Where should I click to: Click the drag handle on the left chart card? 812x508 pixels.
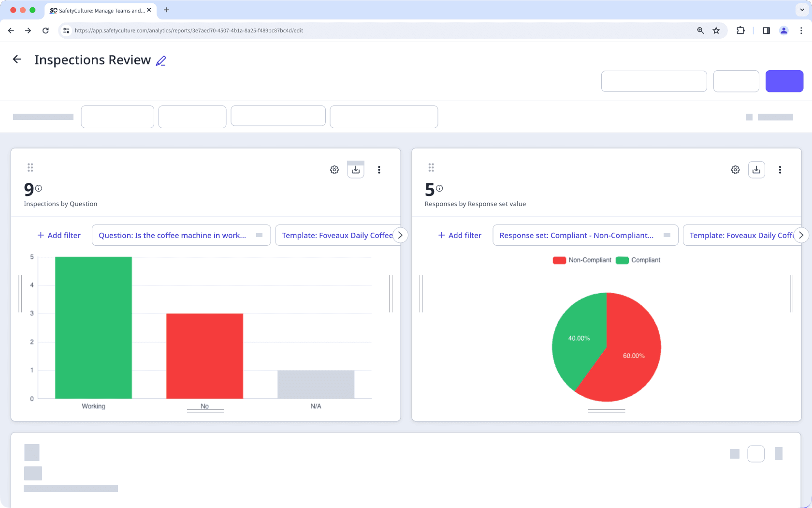30,167
